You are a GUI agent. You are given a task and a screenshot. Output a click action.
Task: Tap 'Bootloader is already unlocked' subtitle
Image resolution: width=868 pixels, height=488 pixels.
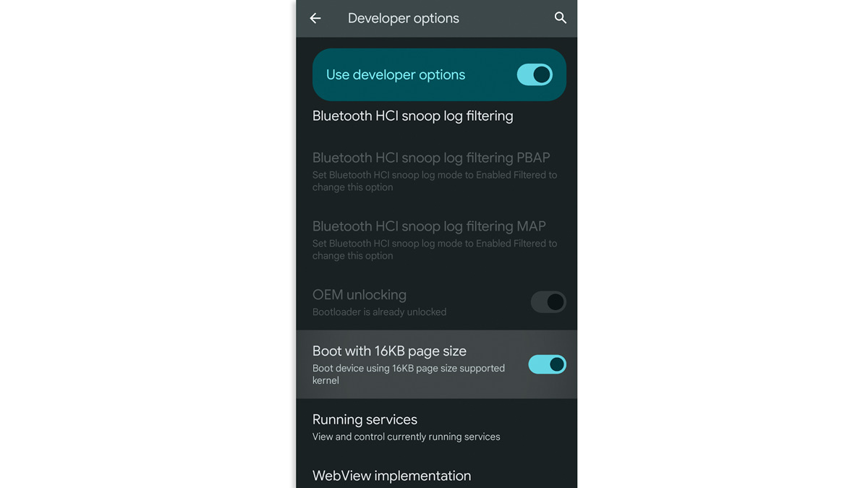pyautogui.click(x=379, y=312)
